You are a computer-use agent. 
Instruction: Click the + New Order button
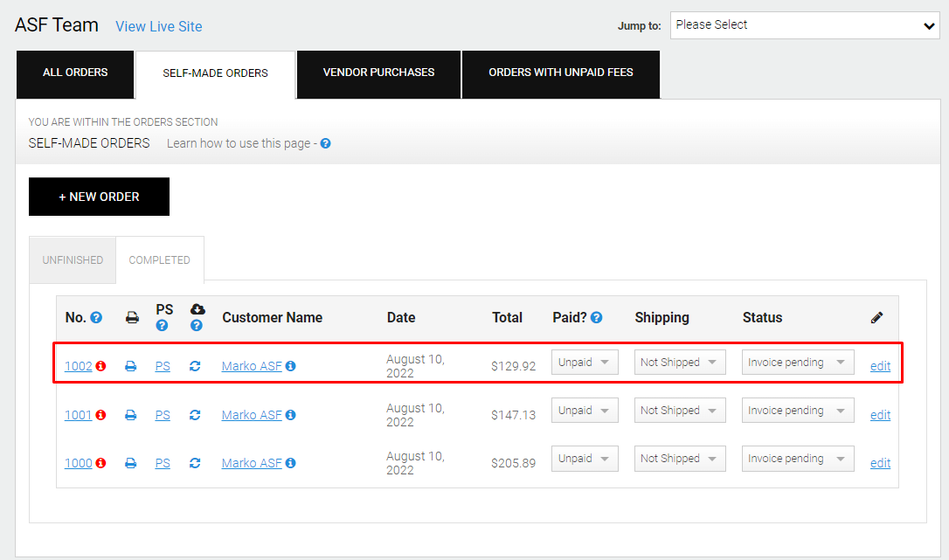[100, 197]
